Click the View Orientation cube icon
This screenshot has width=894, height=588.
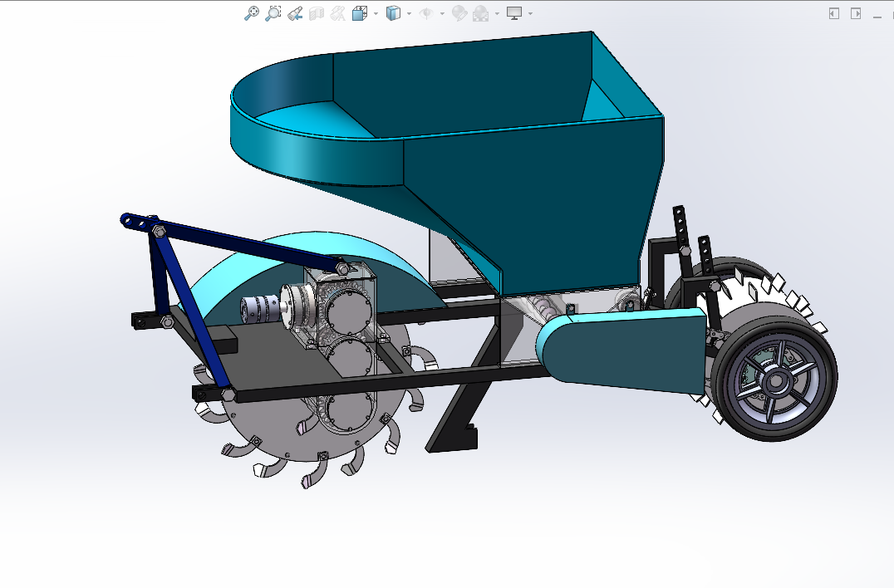[359, 13]
